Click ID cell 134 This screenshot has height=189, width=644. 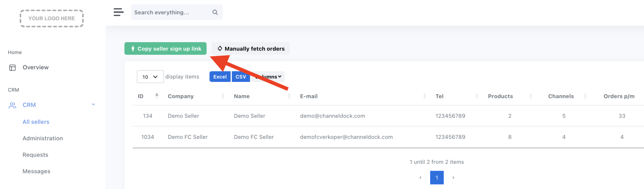click(x=148, y=116)
